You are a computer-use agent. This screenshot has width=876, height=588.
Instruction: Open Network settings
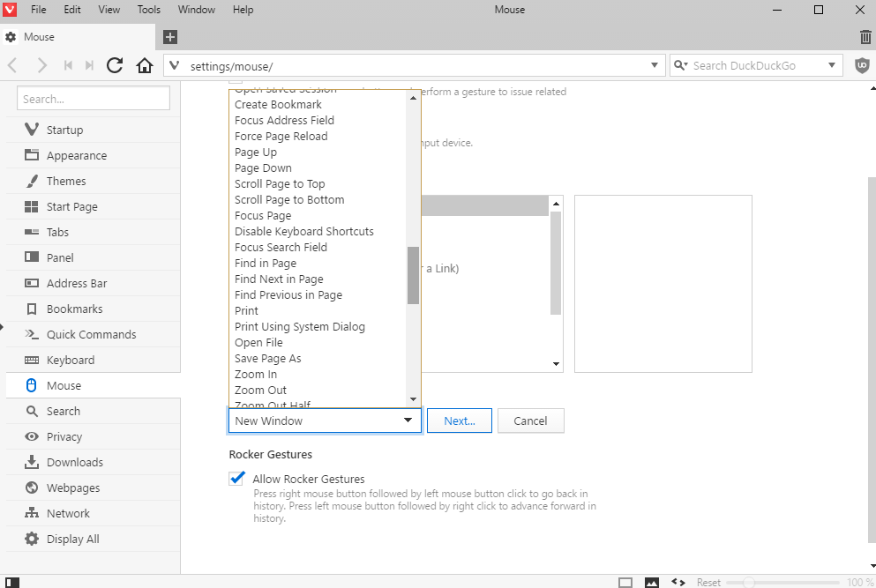94,513
